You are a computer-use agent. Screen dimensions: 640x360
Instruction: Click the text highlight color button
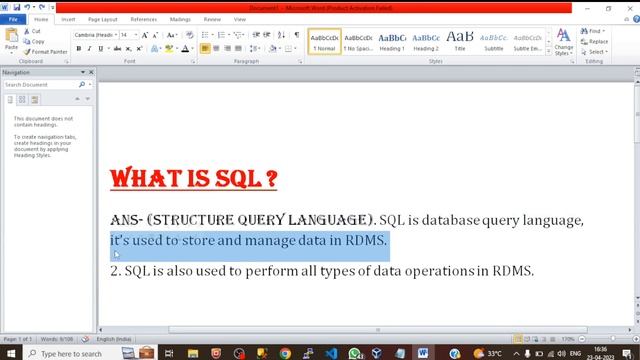click(x=169, y=49)
